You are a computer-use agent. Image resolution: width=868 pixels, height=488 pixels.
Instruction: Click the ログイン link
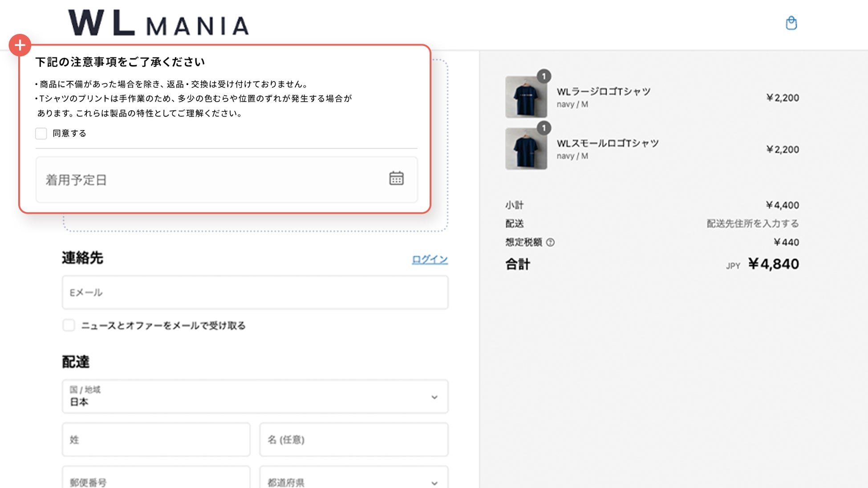(430, 259)
